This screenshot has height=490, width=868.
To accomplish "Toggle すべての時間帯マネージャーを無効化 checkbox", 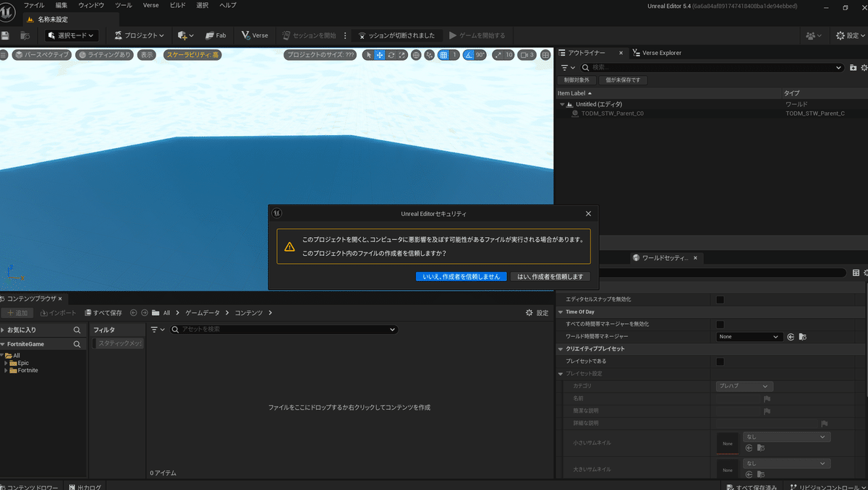I will [720, 324].
